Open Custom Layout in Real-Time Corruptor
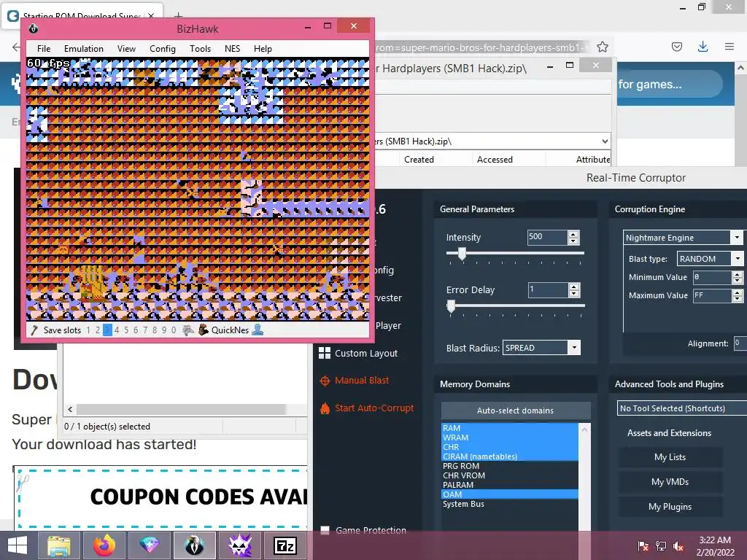The width and height of the screenshot is (747, 560). pyautogui.click(x=366, y=354)
